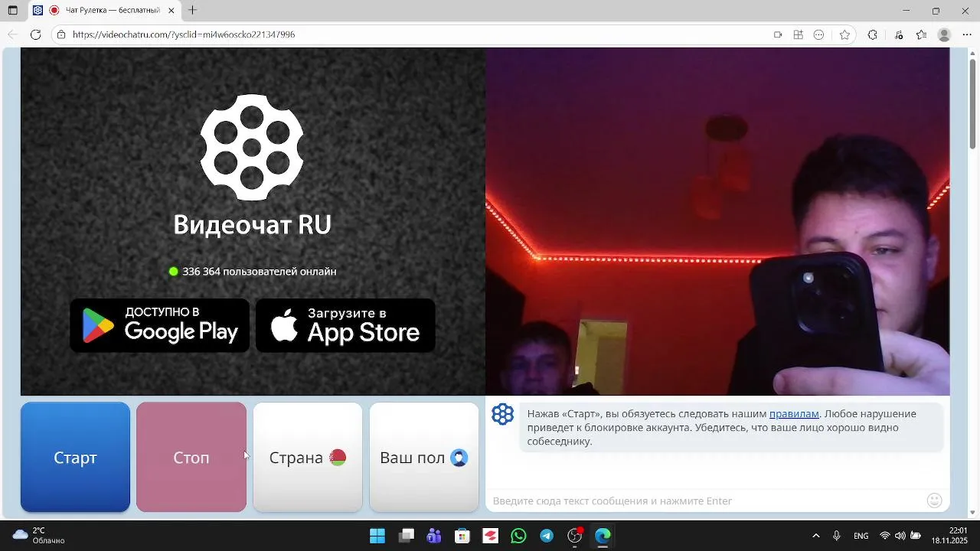
Task: Open the weather widget Облачно
Action: pyautogui.click(x=39, y=536)
